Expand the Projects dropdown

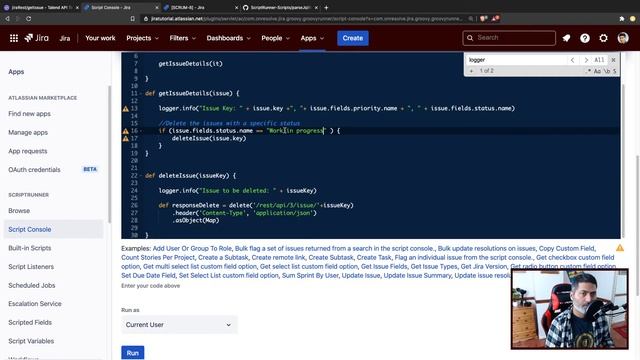point(142,38)
